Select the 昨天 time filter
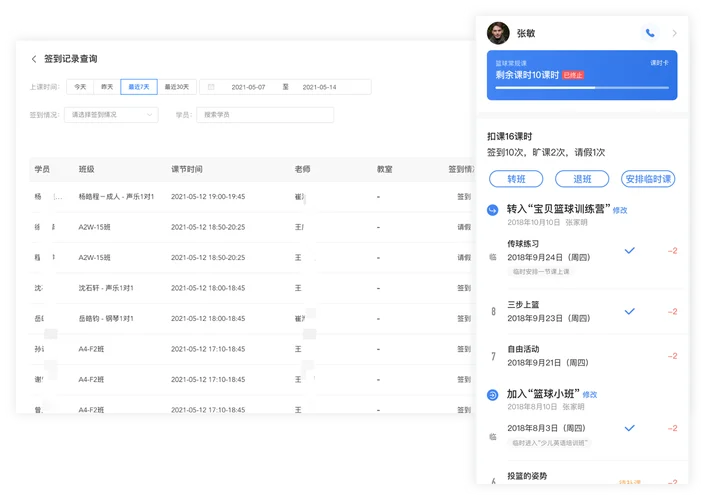 (107, 87)
